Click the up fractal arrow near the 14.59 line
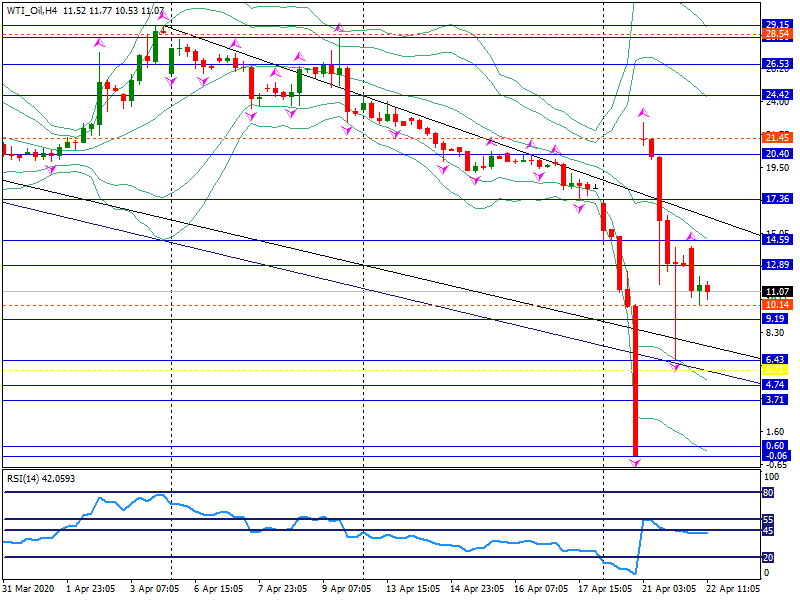Image resolution: width=800 pixels, height=600 pixels. 690,237
